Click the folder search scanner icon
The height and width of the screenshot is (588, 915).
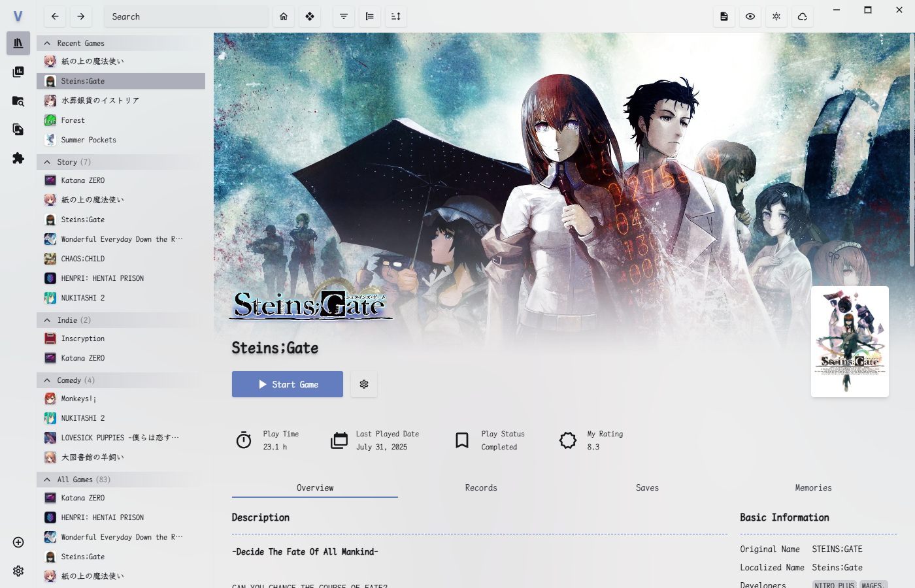click(18, 101)
